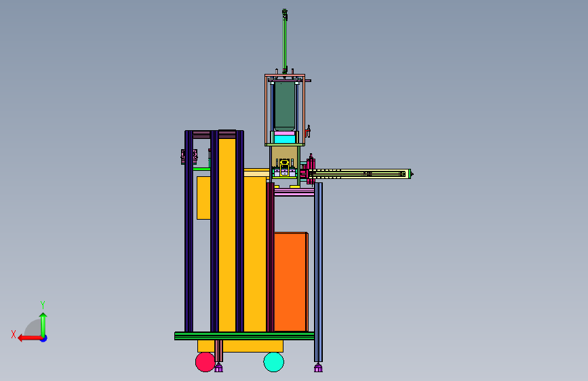This screenshot has height=381, width=588.
Task: Select the cyan round wheel at the bottom
Action: coord(274,362)
